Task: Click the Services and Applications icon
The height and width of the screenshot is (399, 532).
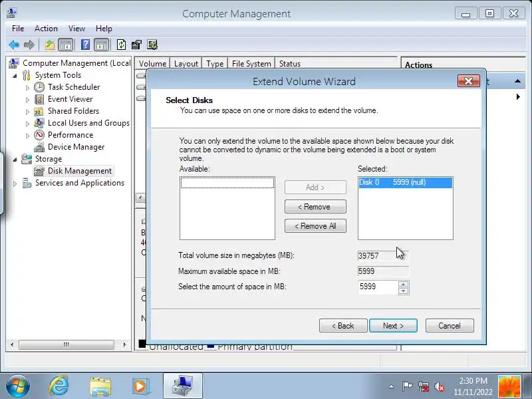Action: (x=27, y=183)
